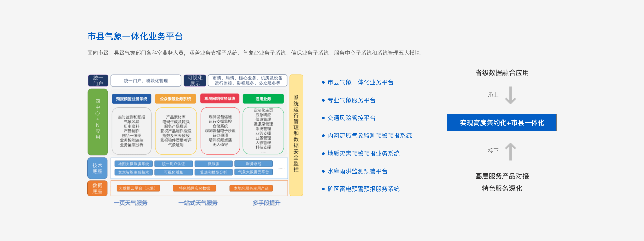Click the orange 公众服务业务系统 header
Screen dimensions: 644x241
click(175, 99)
